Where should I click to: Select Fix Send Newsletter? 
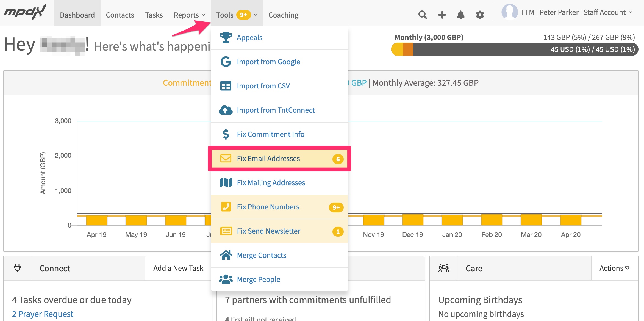[279, 231]
